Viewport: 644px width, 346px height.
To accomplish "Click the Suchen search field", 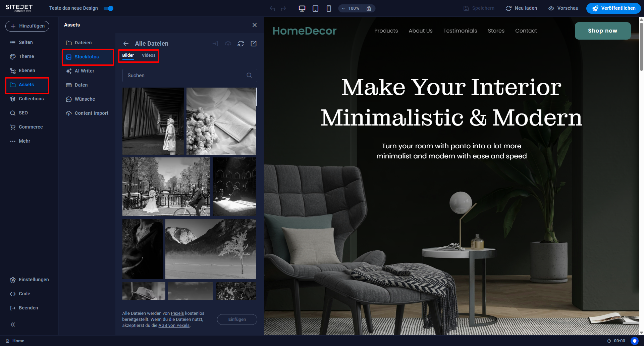I will 190,76.
